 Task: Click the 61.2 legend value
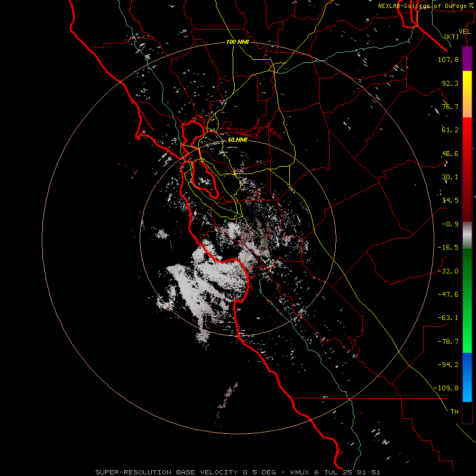pos(450,130)
